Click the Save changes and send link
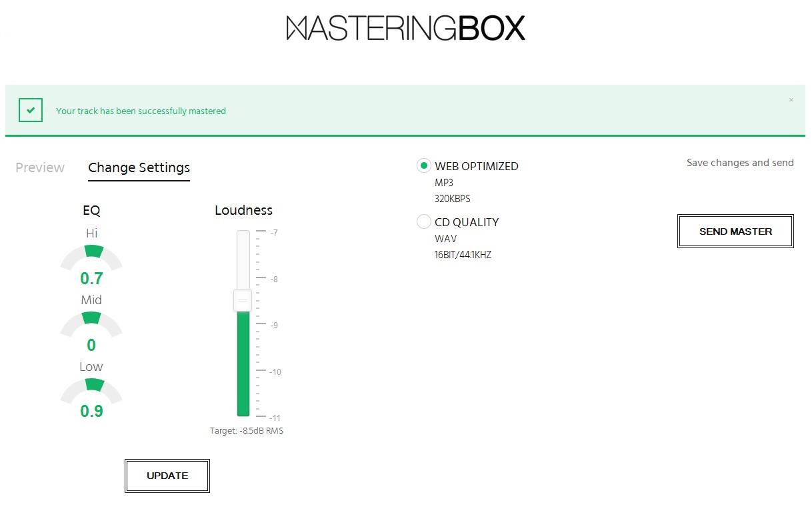 (740, 162)
